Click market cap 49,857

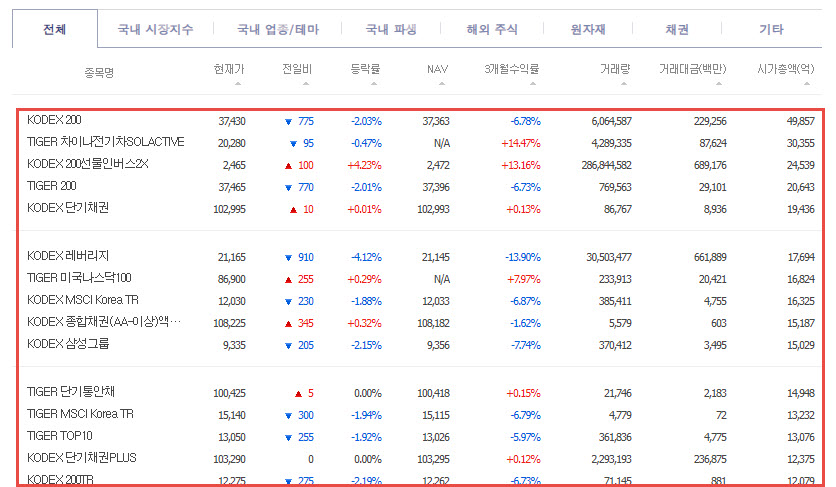tap(801, 121)
